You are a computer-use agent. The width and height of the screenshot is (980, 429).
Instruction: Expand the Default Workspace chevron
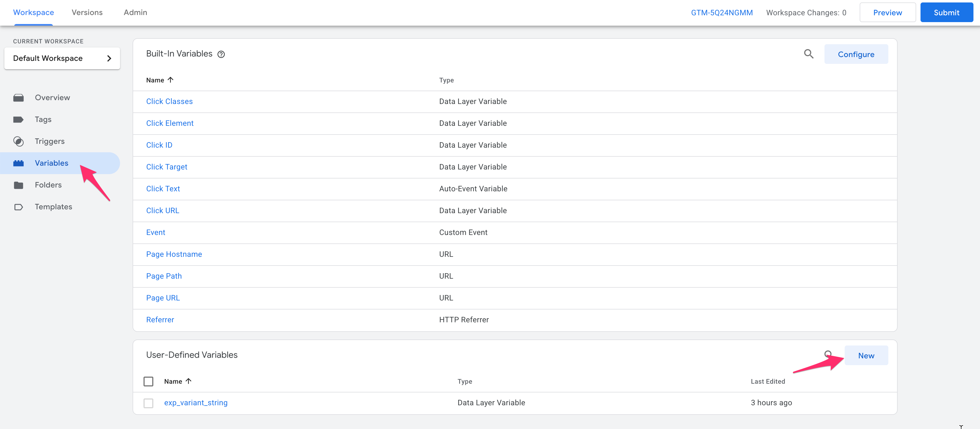click(x=109, y=58)
